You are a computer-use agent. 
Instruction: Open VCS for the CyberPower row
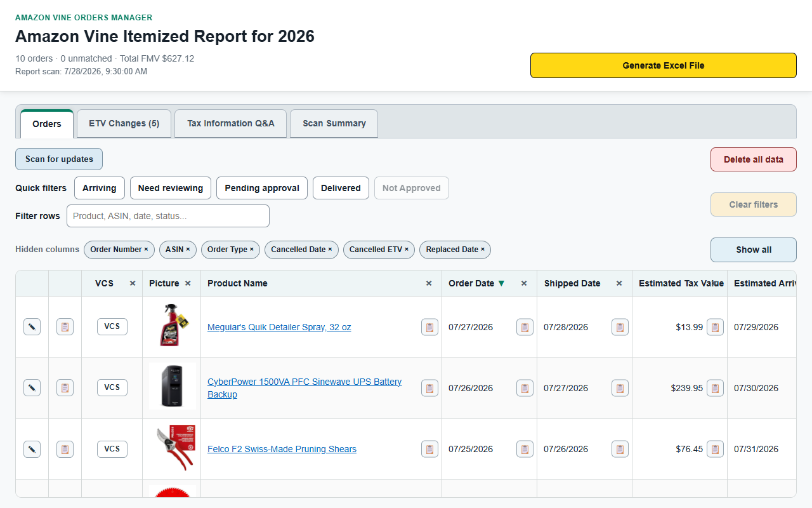point(112,387)
